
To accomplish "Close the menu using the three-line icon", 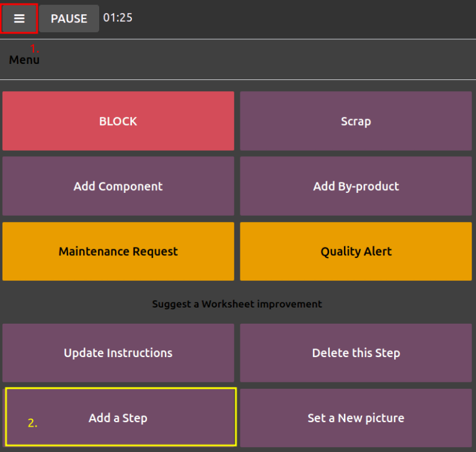I will [19, 19].
